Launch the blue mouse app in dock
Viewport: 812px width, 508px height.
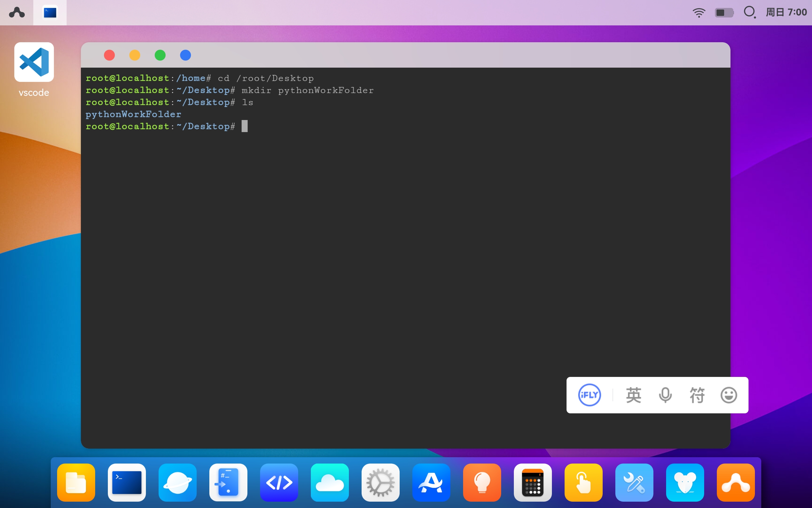click(x=685, y=483)
